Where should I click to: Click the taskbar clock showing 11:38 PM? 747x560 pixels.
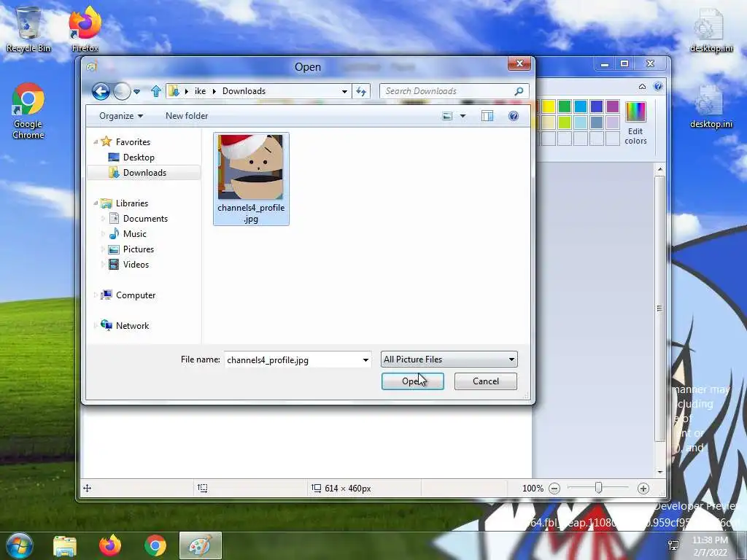[710, 545]
